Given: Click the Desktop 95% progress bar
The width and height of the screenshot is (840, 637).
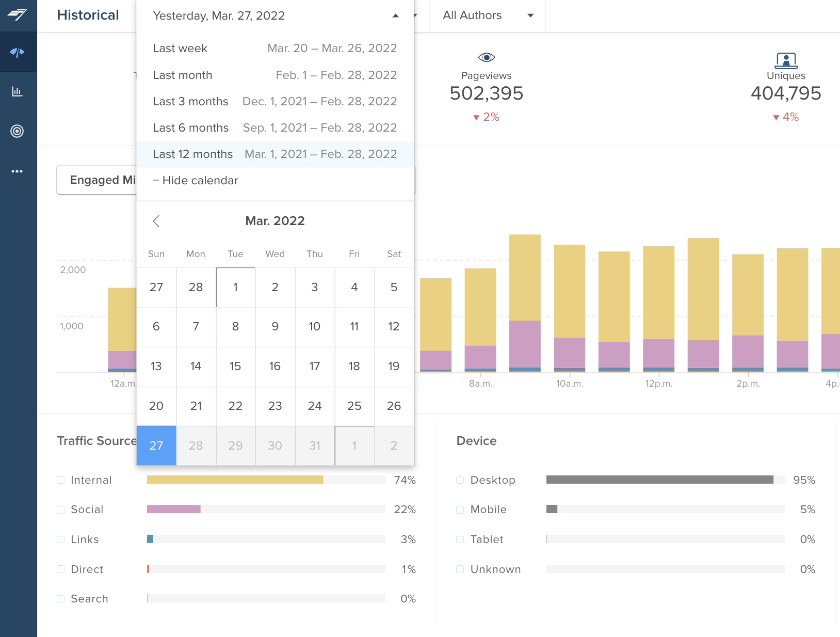Looking at the screenshot, I should pyautogui.click(x=666, y=480).
